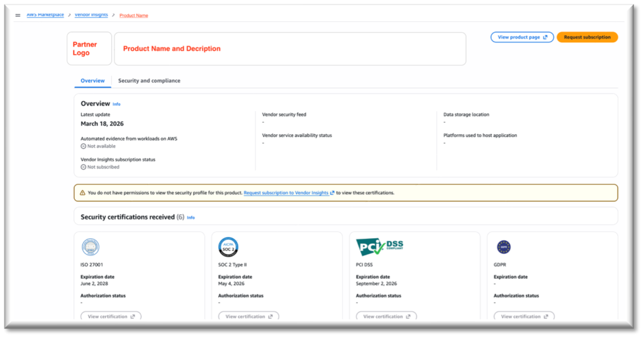This screenshot has height=340, width=644.
Task: Click the Product Name and Description box
Action: coord(290,48)
